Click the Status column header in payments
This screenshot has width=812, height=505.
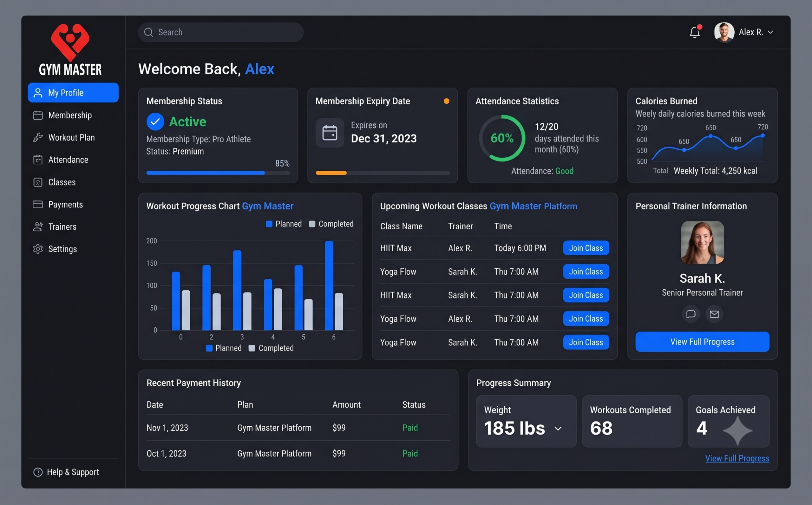(x=414, y=405)
